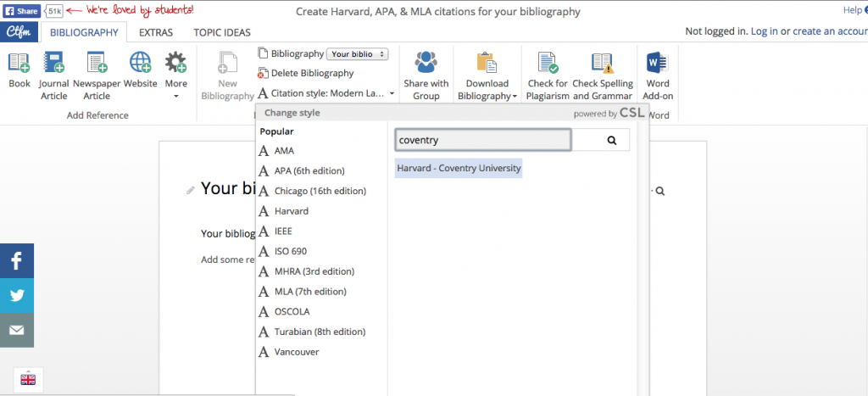Open the Download Bibliography menu
Viewport: 868px width, 396px height.
click(x=487, y=75)
